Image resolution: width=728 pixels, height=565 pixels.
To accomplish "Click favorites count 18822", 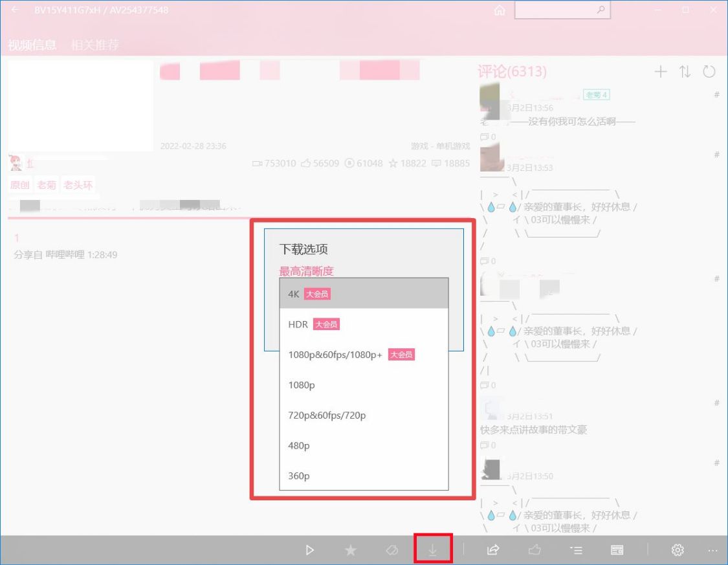I will 407,164.
